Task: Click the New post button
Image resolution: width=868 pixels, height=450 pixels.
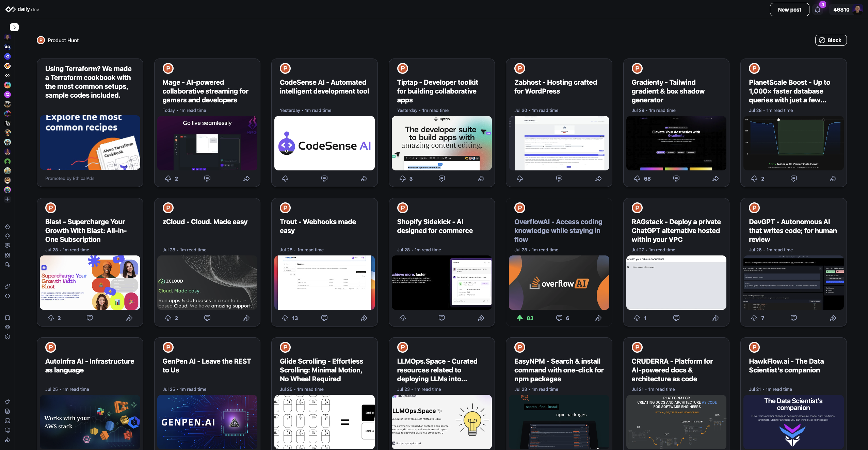Action: pyautogui.click(x=789, y=10)
